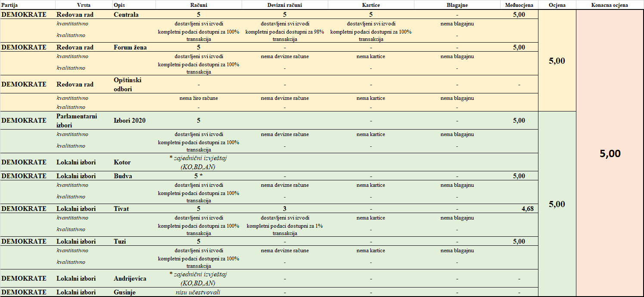The height and width of the screenshot is (297, 644).
Task: Click the "nisu učestvovali" cell
Action: pyautogui.click(x=199, y=292)
